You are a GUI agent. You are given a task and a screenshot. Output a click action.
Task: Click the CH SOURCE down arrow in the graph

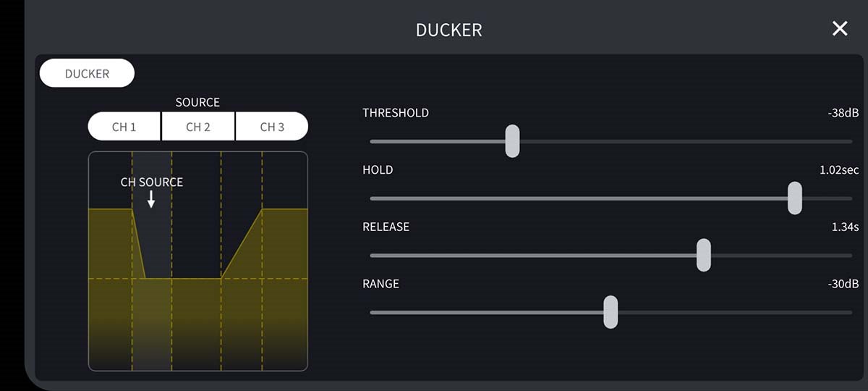click(151, 200)
